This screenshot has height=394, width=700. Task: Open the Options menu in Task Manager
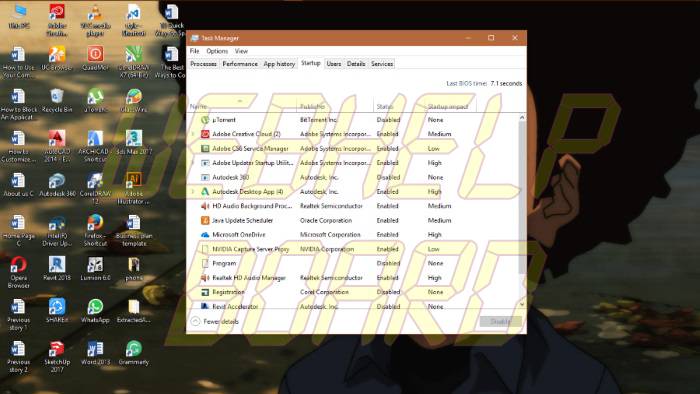pyautogui.click(x=217, y=51)
